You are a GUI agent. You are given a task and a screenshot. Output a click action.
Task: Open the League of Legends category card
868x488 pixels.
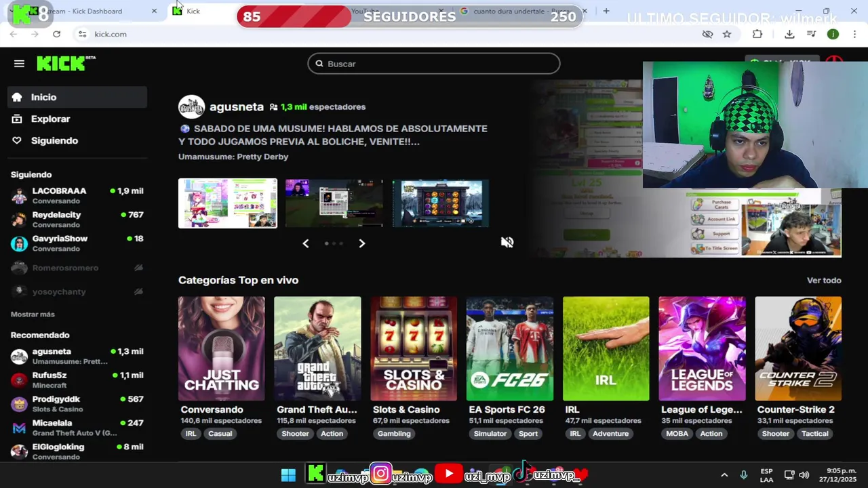(x=702, y=348)
